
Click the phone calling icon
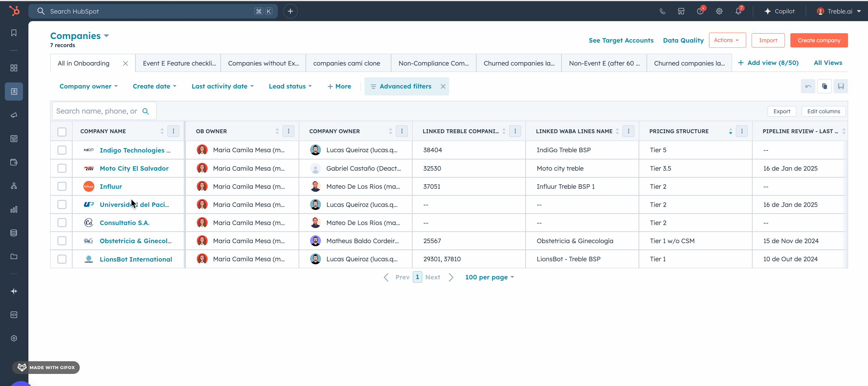point(662,11)
